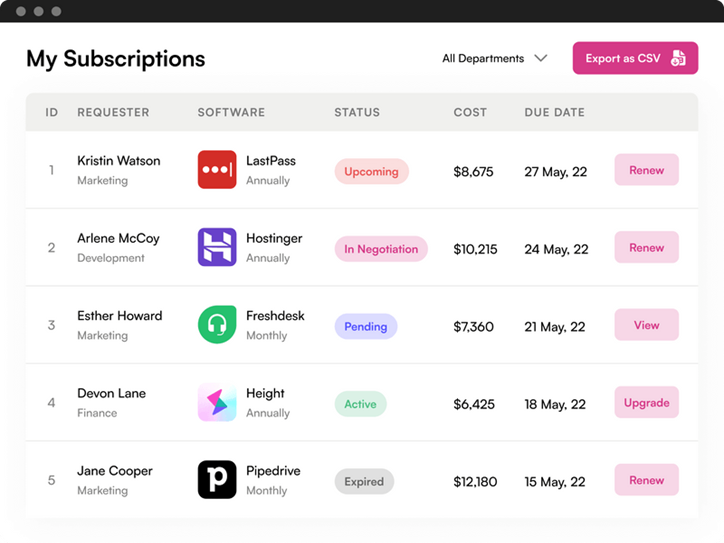Renew the expired Pipedrive subscription
This screenshot has height=543, width=724.
tap(646, 480)
